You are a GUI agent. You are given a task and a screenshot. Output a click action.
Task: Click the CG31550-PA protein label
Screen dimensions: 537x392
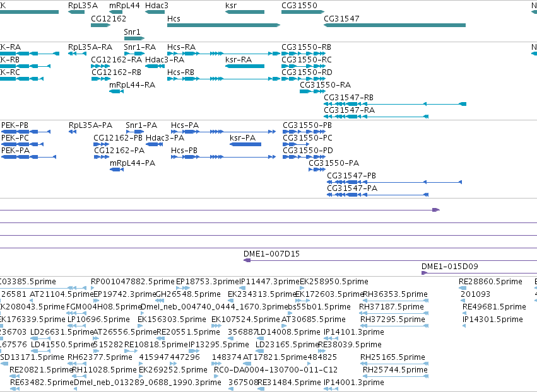pyautogui.click(x=334, y=163)
